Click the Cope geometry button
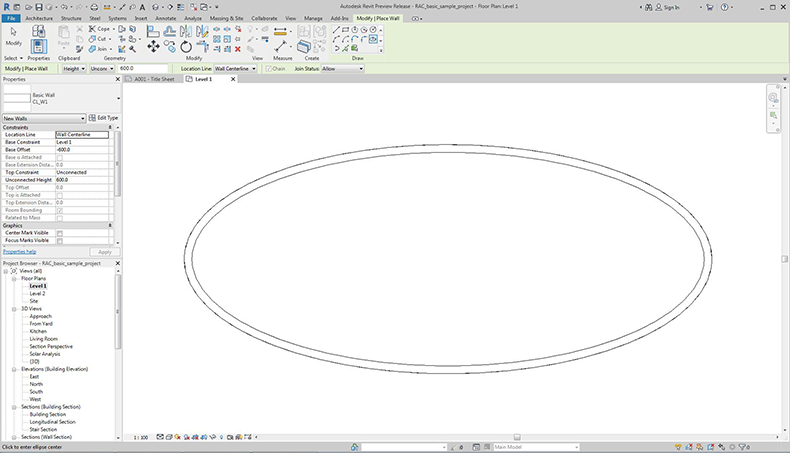Viewport: 790px width, 453px height. click(x=99, y=29)
